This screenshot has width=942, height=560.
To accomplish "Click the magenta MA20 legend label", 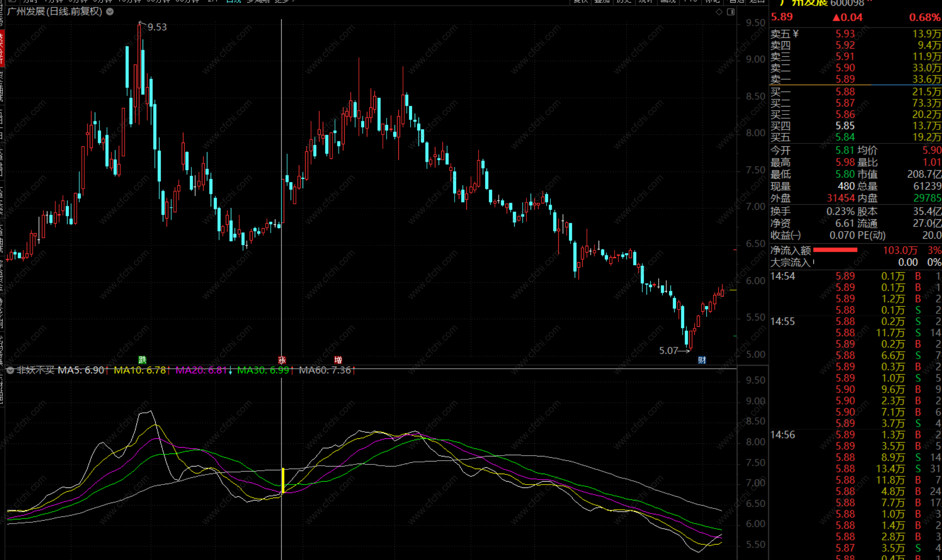I will click(x=201, y=370).
